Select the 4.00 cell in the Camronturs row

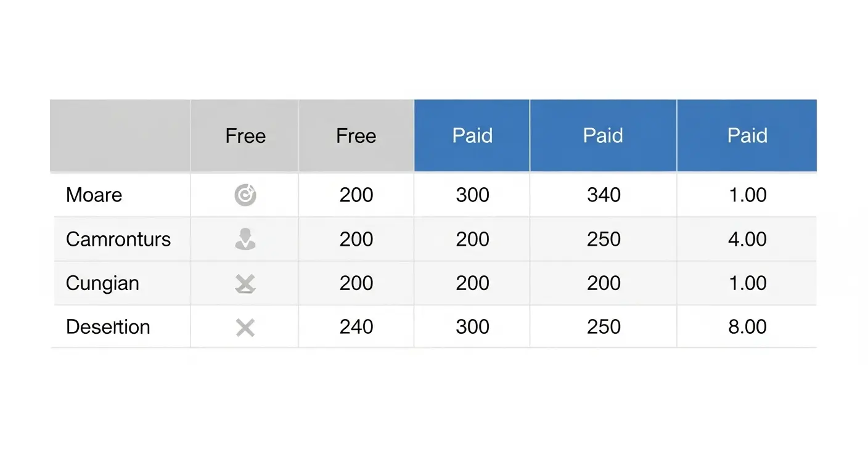[x=747, y=239]
